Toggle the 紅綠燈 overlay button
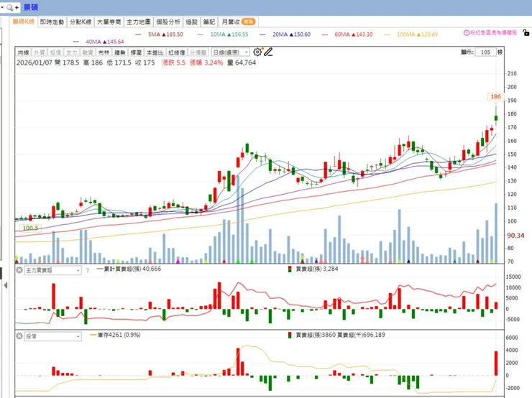Viewport: 532px width, 398px height. (x=176, y=52)
